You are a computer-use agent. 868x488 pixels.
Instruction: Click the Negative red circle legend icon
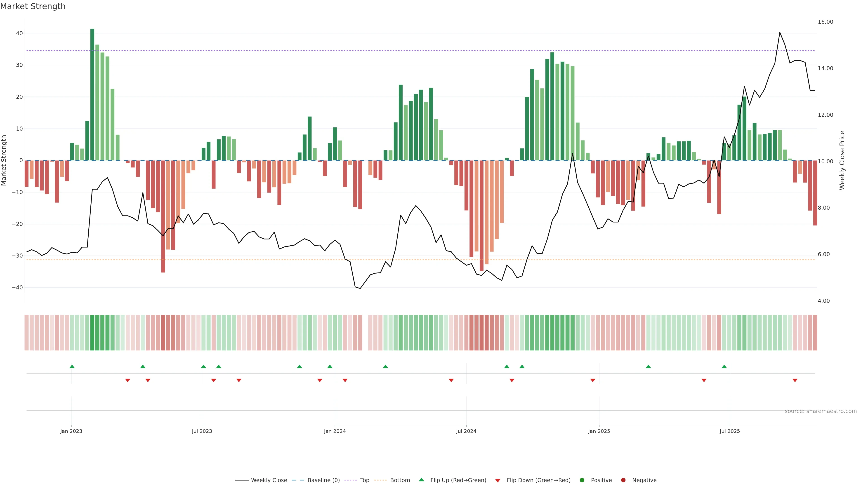(x=623, y=480)
